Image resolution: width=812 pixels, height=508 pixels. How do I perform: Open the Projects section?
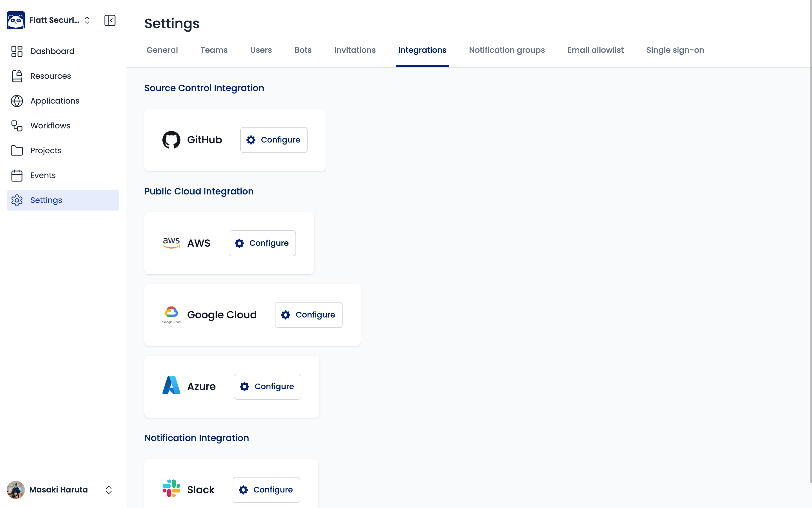63,150
